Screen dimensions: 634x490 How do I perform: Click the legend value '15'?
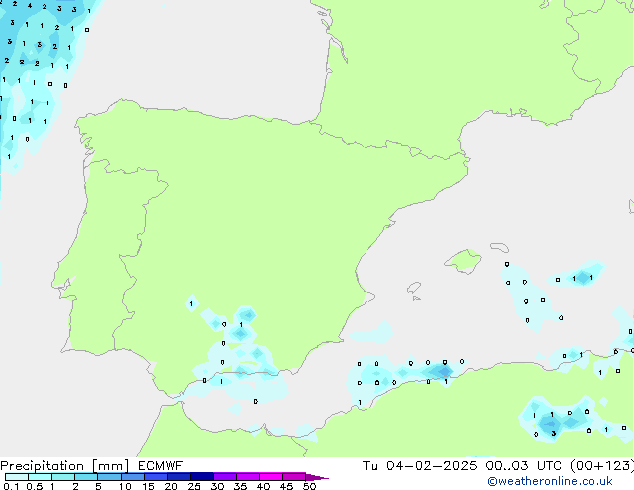click(148, 486)
